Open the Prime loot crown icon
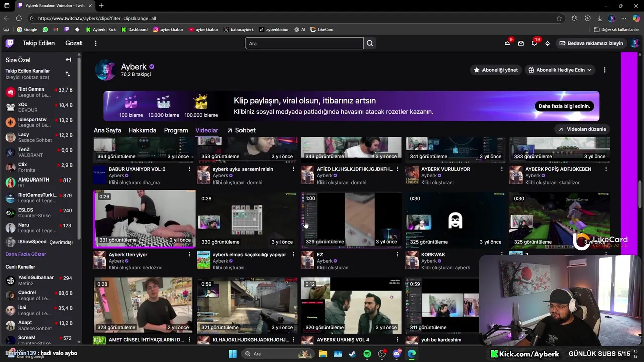The height and width of the screenshot is (362, 644). [x=508, y=43]
